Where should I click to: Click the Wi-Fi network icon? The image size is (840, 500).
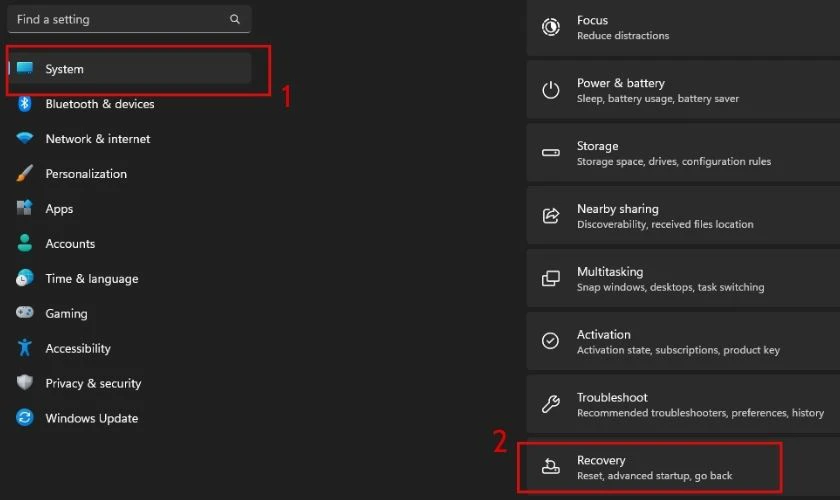[25, 138]
